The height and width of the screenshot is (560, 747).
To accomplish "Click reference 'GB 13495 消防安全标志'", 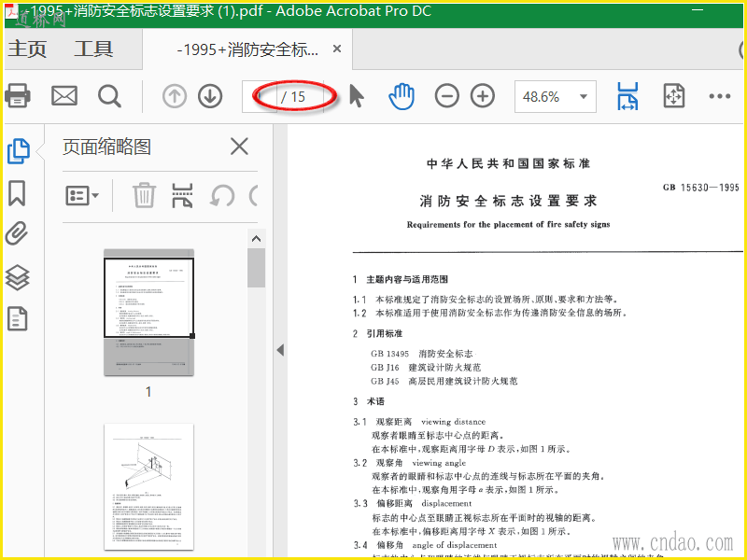I will (x=422, y=354).
